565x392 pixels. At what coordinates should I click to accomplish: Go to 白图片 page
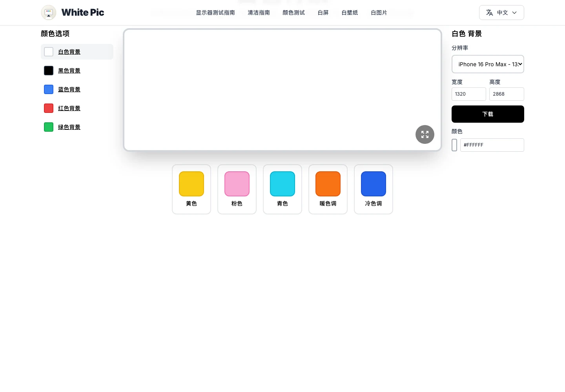click(379, 13)
